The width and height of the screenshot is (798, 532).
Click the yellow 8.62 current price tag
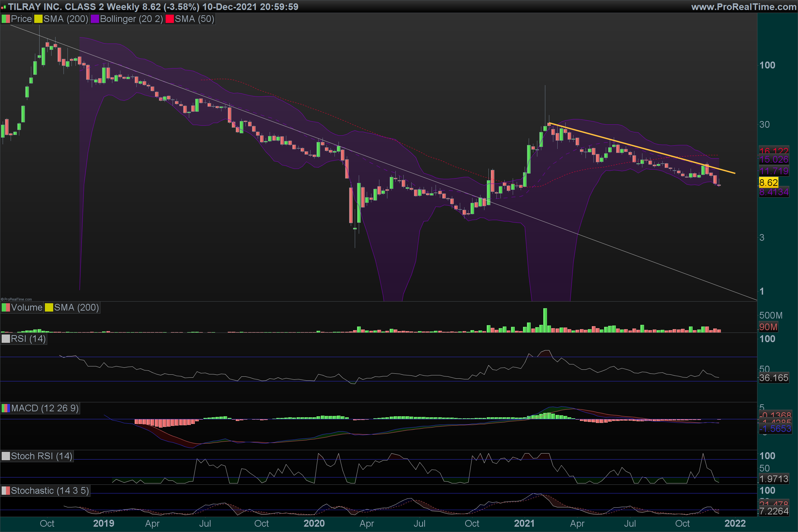coord(768,183)
